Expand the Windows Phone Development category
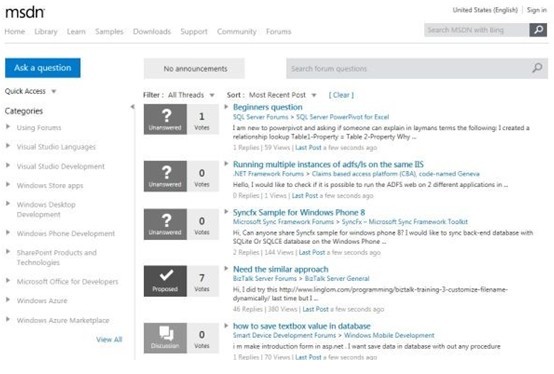 [x=8, y=232]
